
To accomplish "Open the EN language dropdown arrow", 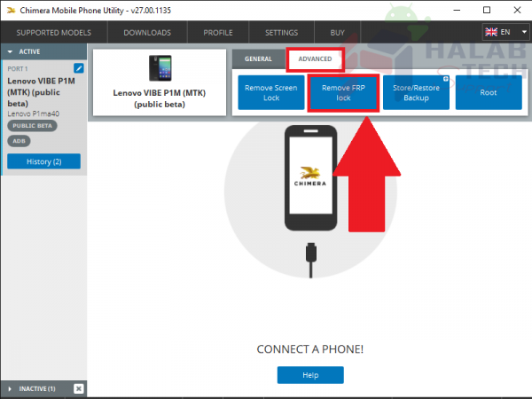I will 524,32.
